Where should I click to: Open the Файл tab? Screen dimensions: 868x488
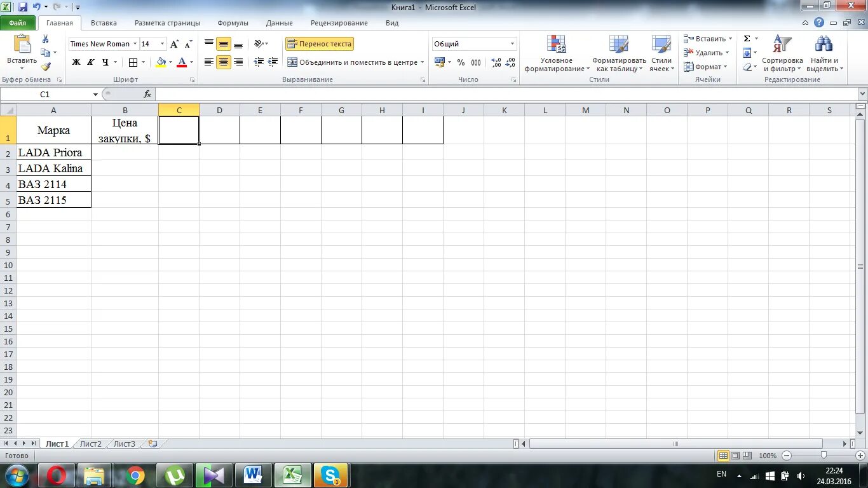[18, 23]
